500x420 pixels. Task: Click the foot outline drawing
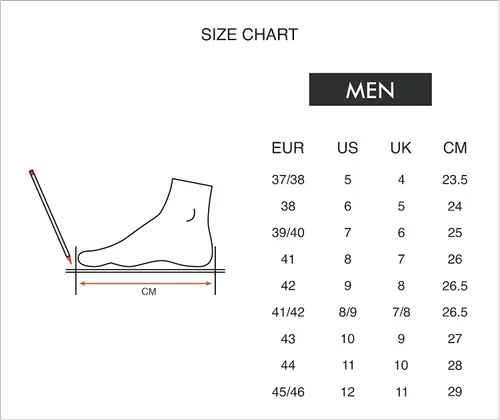146,223
